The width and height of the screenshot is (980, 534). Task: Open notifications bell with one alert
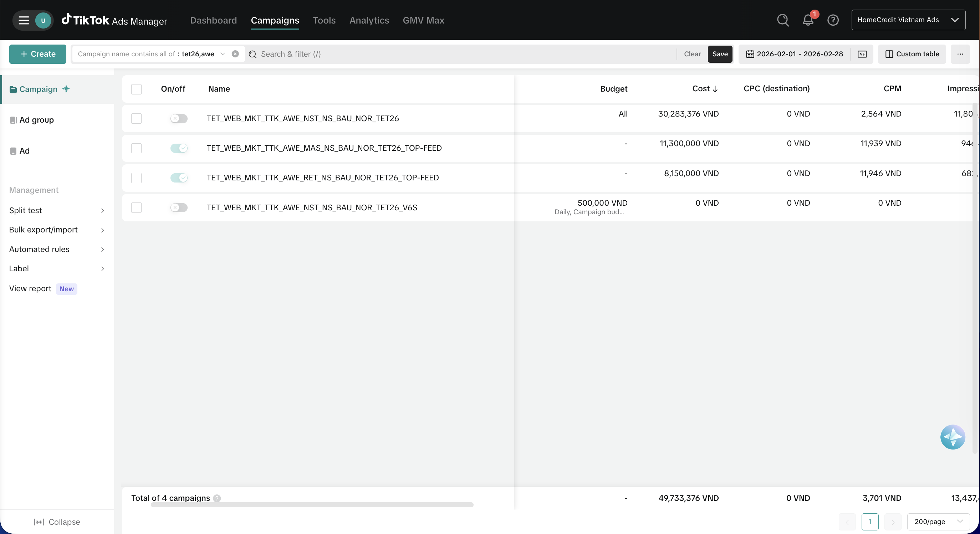(808, 20)
